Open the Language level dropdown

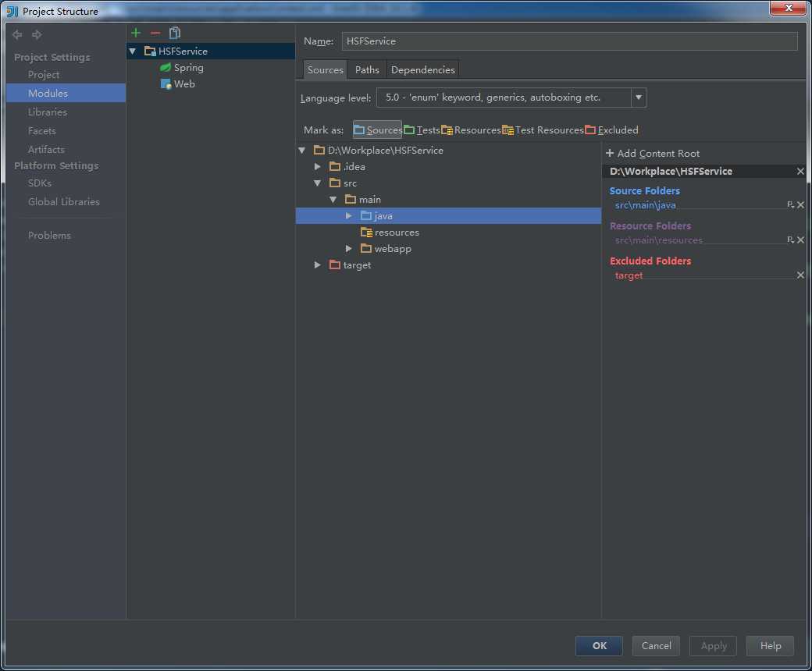tap(639, 98)
